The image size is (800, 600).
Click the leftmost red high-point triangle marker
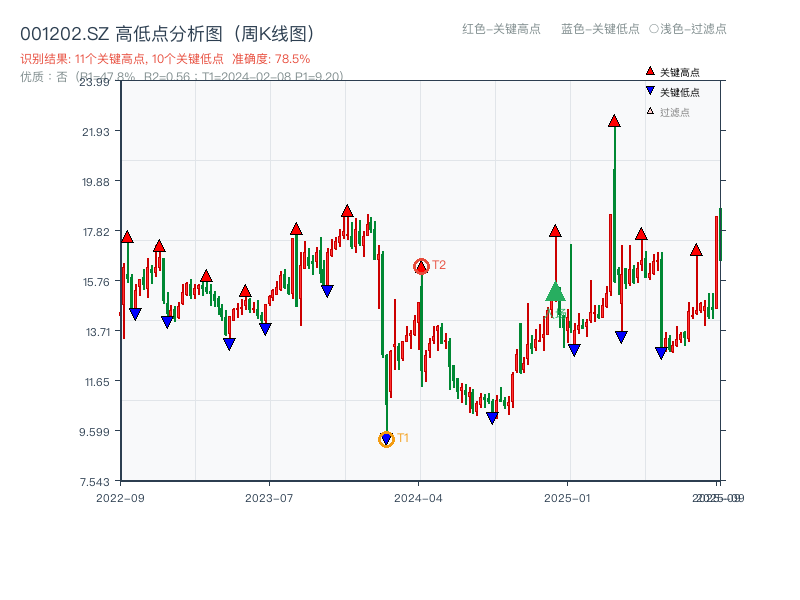click(x=128, y=238)
